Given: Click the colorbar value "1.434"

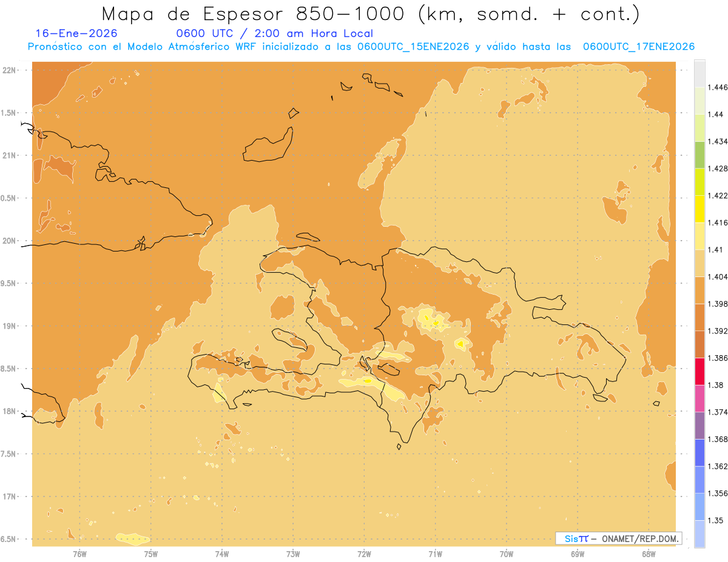Looking at the screenshot, I should [718, 141].
